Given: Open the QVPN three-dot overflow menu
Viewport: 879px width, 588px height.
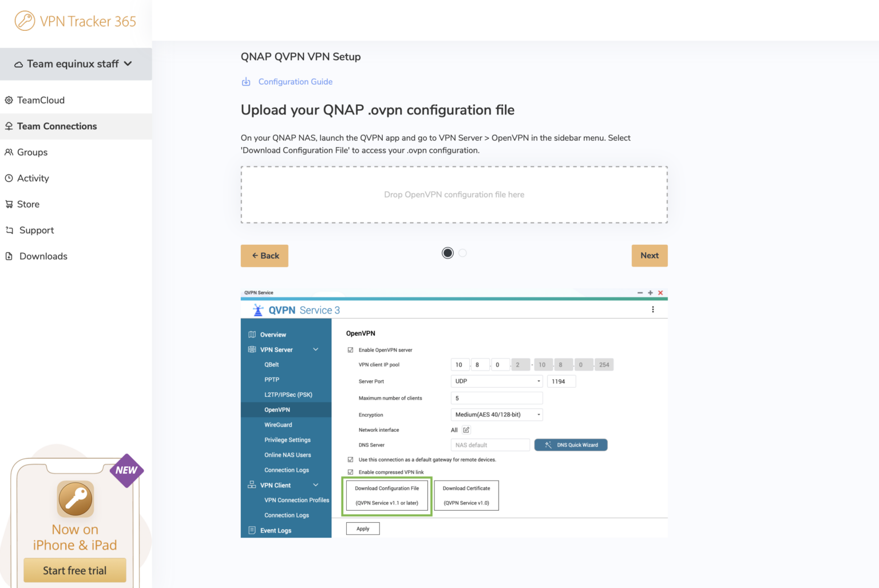Looking at the screenshot, I should tap(653, 309).
